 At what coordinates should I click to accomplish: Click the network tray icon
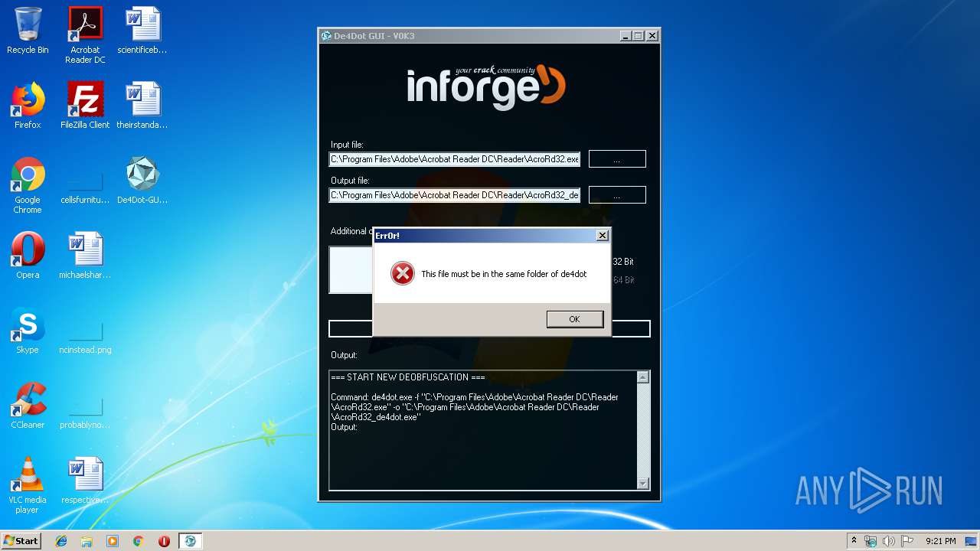(x=871, y=541)
